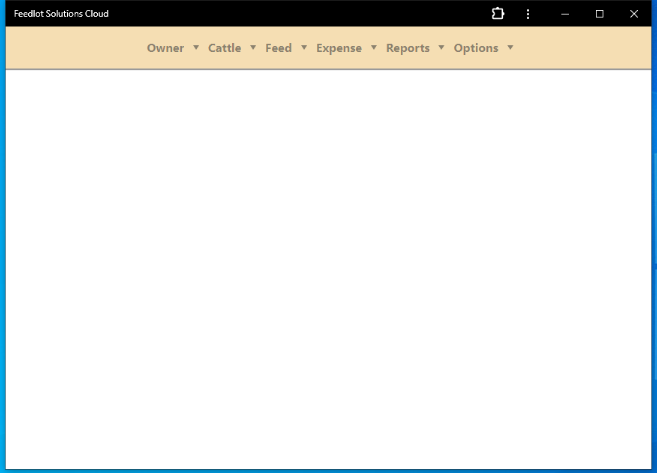Maximize the Feedlot Solutions Cloud window

coord(600,14)
